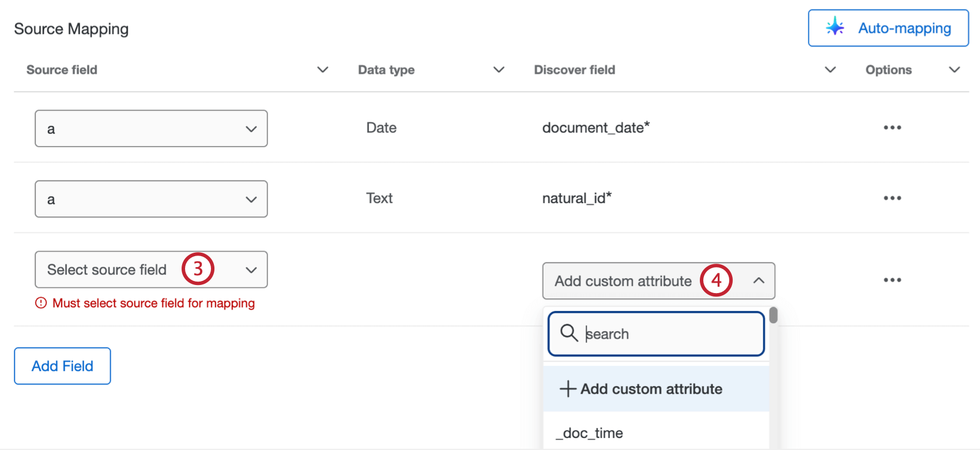The image size is (980, 450).
Task: Open the Select source field dropdown
Action: click(x=151, y=269)
